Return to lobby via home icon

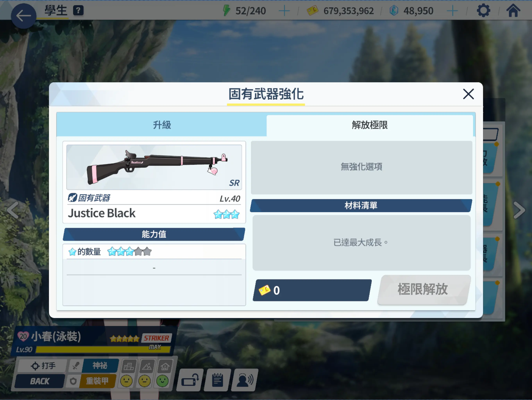pos(513,11)
